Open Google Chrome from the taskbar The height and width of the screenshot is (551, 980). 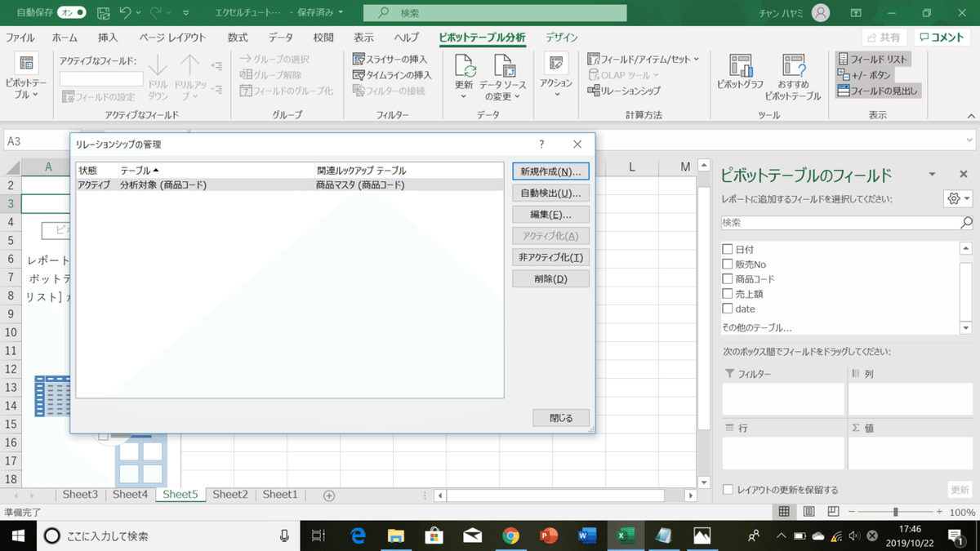510,535
